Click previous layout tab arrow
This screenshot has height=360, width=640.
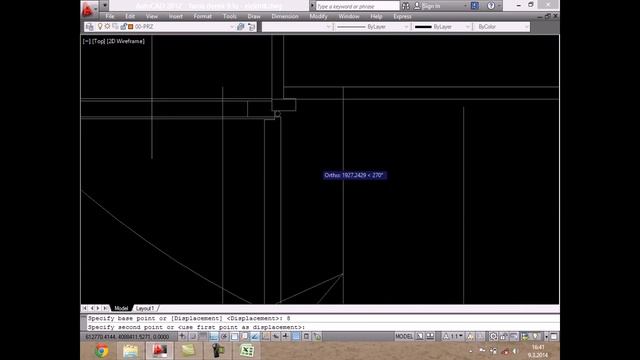91,308
